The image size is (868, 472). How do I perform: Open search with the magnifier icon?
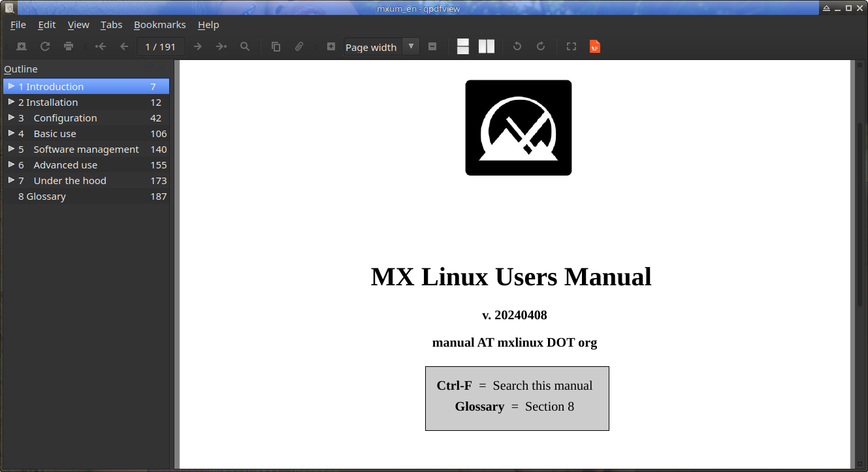pos(245,46)
